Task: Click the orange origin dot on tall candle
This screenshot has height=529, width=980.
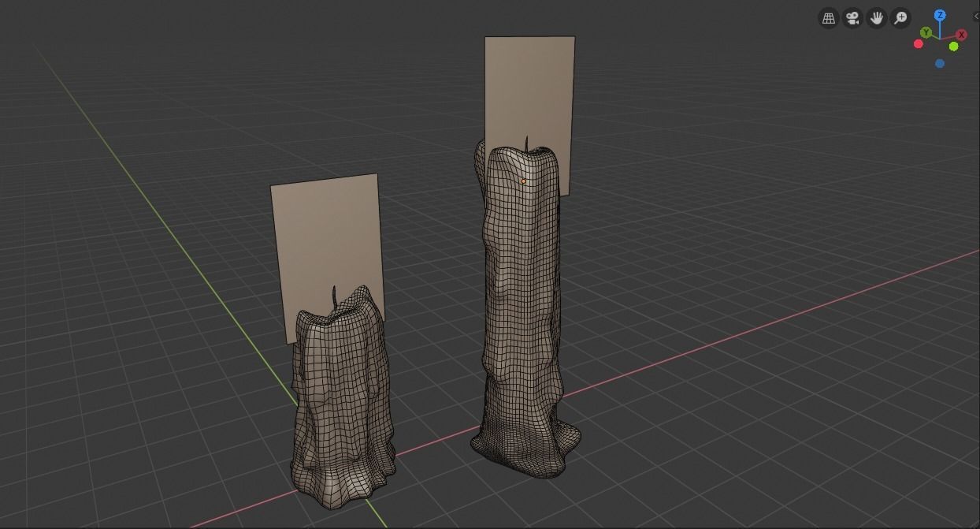Action: [x=522, y=181]
